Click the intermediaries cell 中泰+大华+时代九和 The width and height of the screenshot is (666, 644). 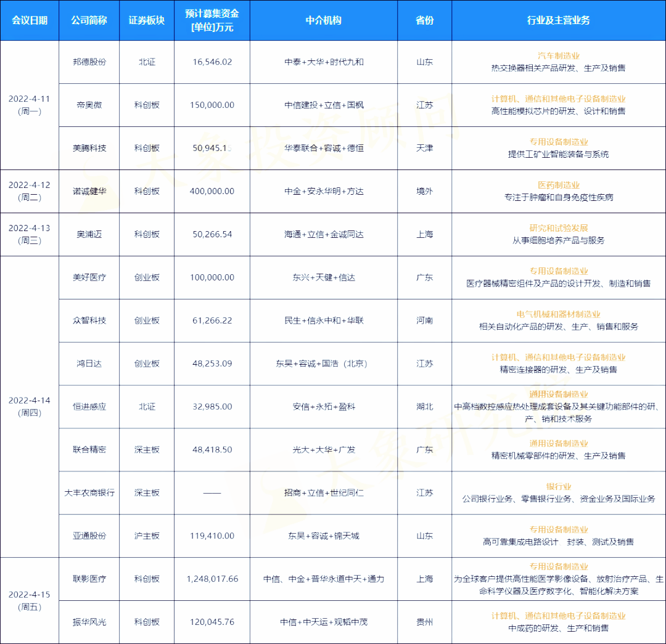coord(324,62)
